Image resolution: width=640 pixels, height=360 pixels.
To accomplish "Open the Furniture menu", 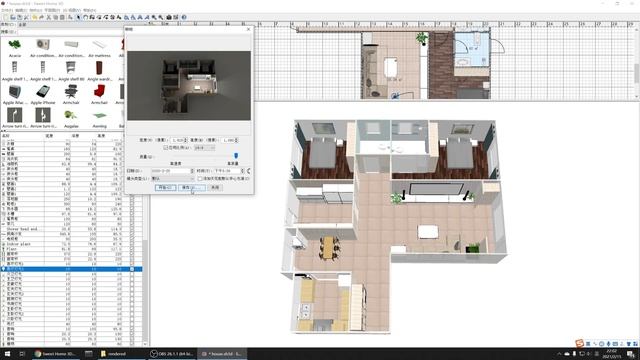I will click(36, 10).
